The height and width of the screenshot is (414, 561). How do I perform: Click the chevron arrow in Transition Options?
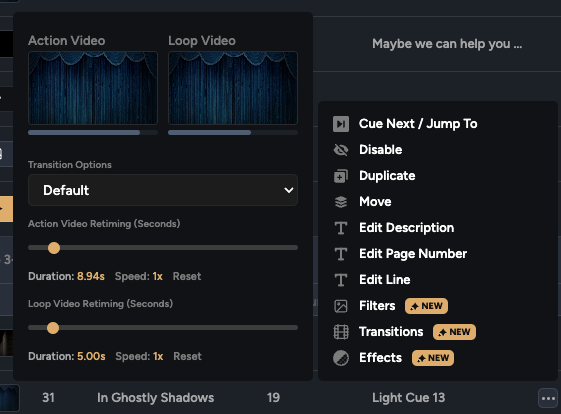(x=289, y=190)
